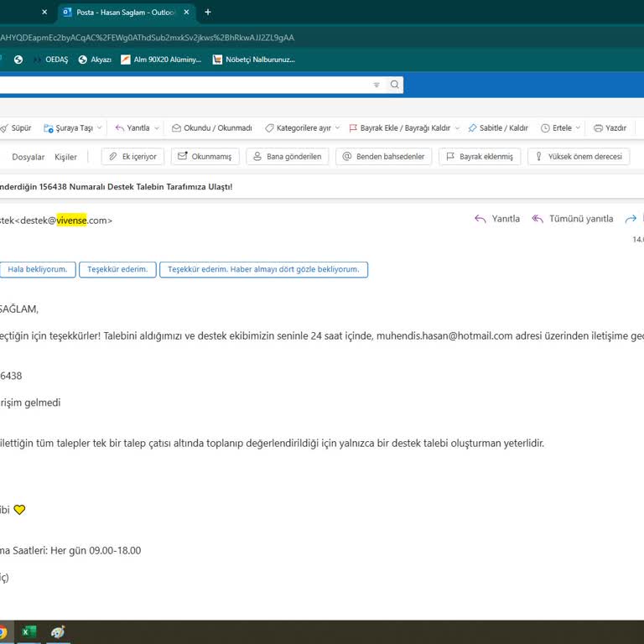Expand the Şuraya Taşı dropdown arrow
644x644 pixels.
[x=99, y=128]
